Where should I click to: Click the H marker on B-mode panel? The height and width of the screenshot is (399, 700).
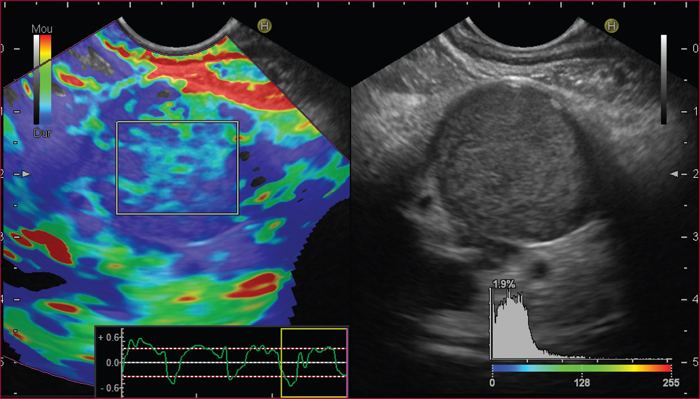point(611,26)
